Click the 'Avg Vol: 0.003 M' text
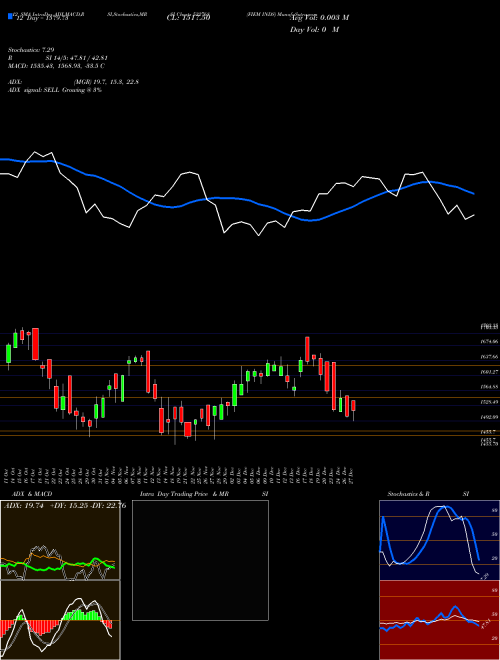The width and height of the screenshot is (500, 660). 320,17
